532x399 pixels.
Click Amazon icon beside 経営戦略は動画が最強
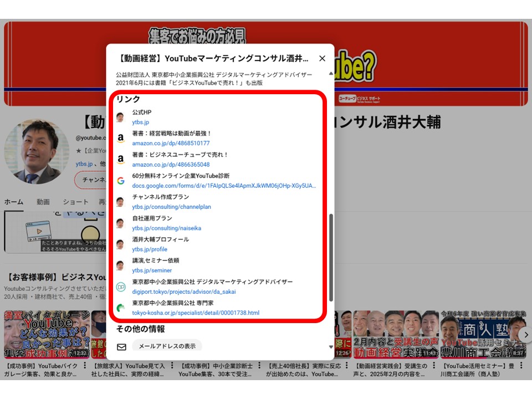(120, 138)
